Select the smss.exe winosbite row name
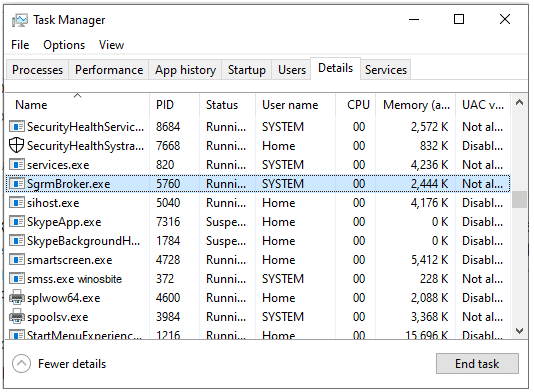 click(75, 279)
